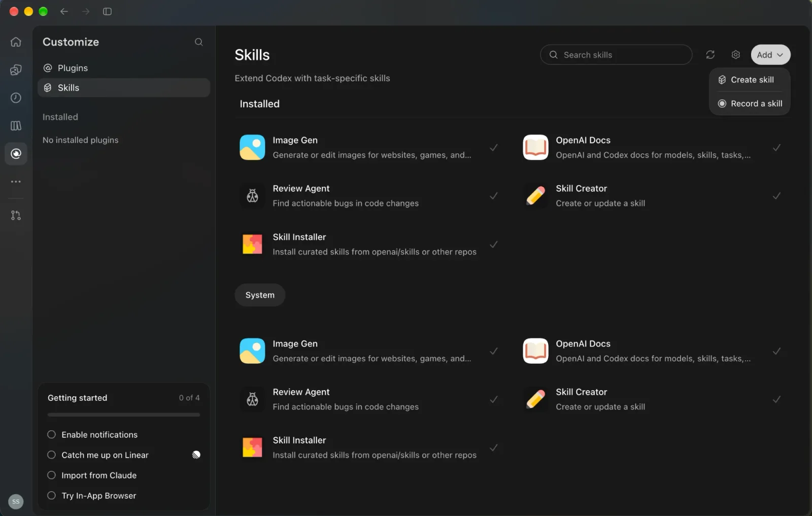Check the Enable notifications circle
This screenshot has width=812, height=516.
51,434
